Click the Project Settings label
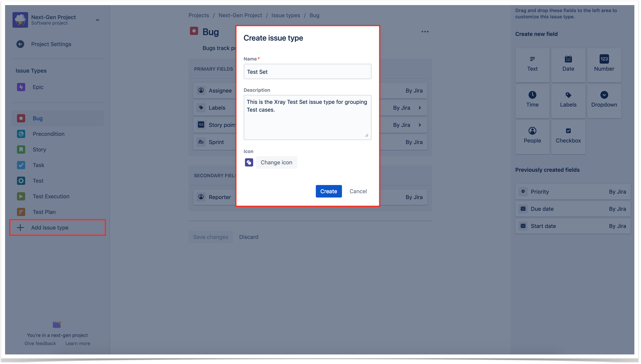This screenshot has height=364, width=641. (51, 44)
